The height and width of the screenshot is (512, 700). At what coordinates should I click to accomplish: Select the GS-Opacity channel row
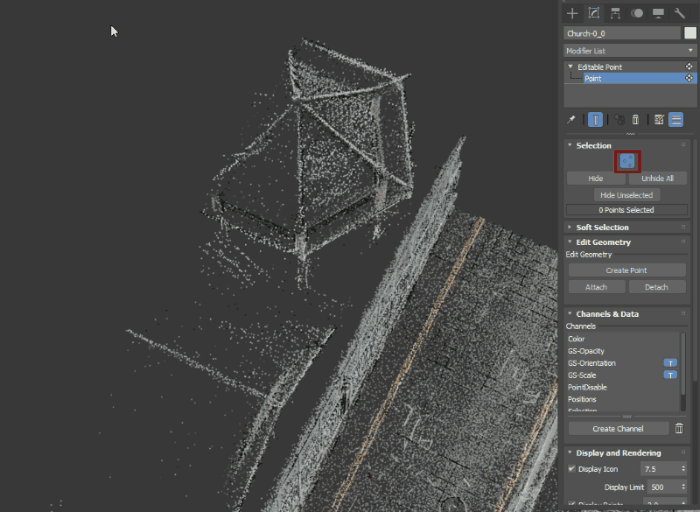pyautogui.click(x=623, y=351)
